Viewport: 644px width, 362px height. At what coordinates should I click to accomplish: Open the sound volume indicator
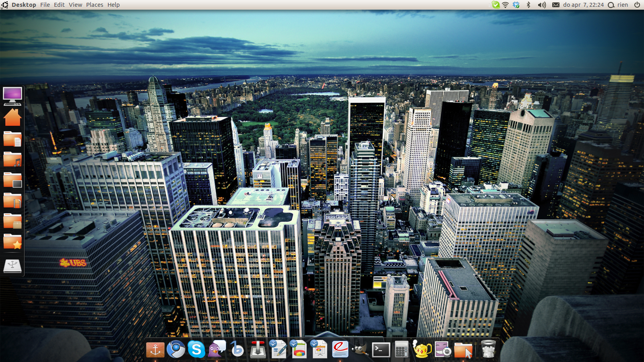542,5
